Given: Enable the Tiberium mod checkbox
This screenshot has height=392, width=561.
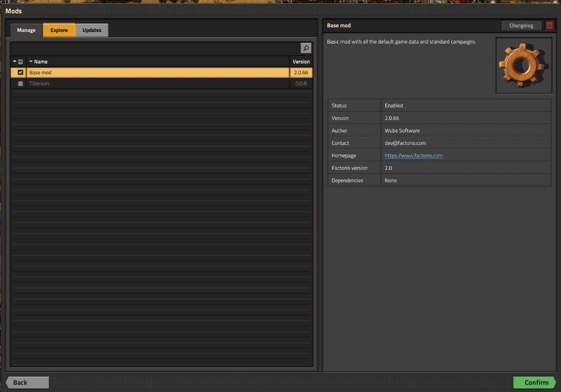Looking at the screenshot, I should coord(20,84).
